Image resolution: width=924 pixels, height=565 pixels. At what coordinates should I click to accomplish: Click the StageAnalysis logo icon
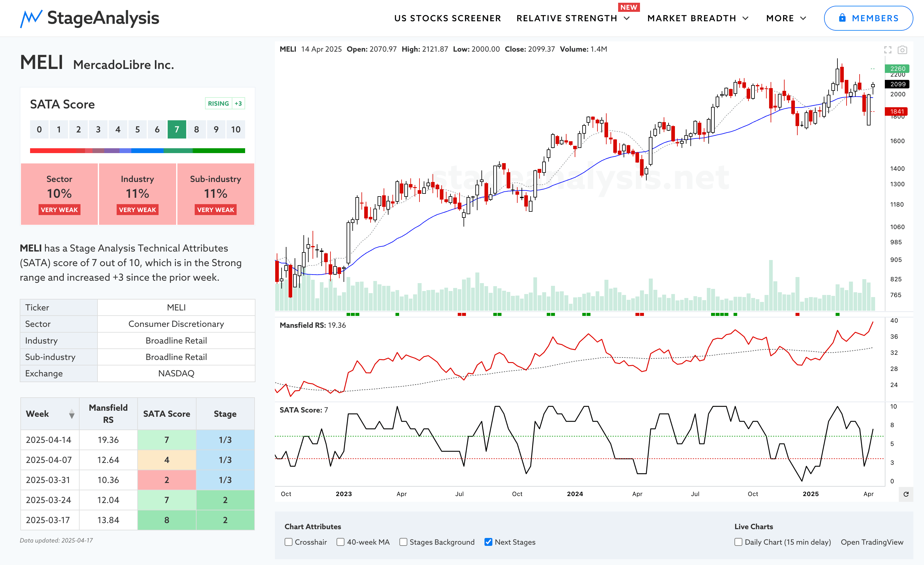click(31, 18)
